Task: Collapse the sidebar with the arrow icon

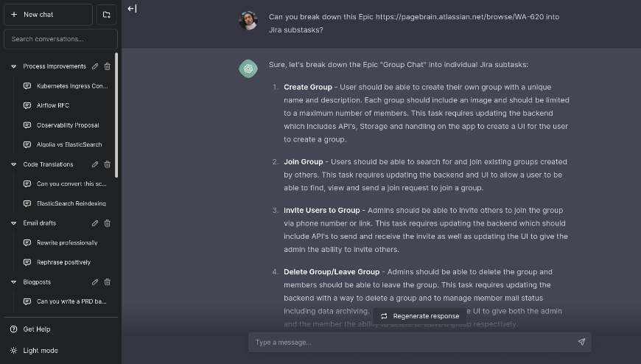Action: (x=132, y=9)
